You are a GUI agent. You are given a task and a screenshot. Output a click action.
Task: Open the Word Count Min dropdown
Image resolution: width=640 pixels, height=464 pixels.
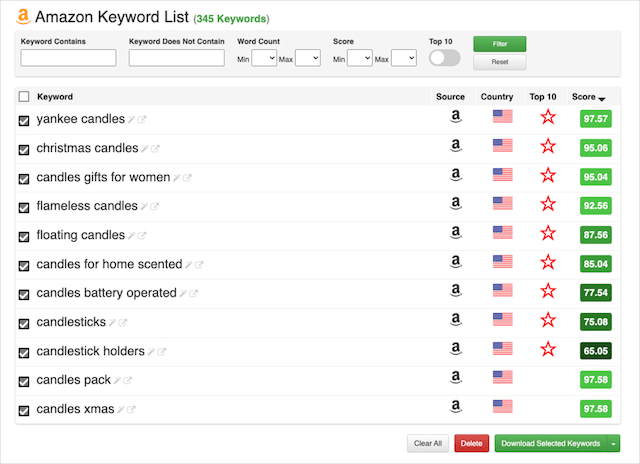point(264,59)
